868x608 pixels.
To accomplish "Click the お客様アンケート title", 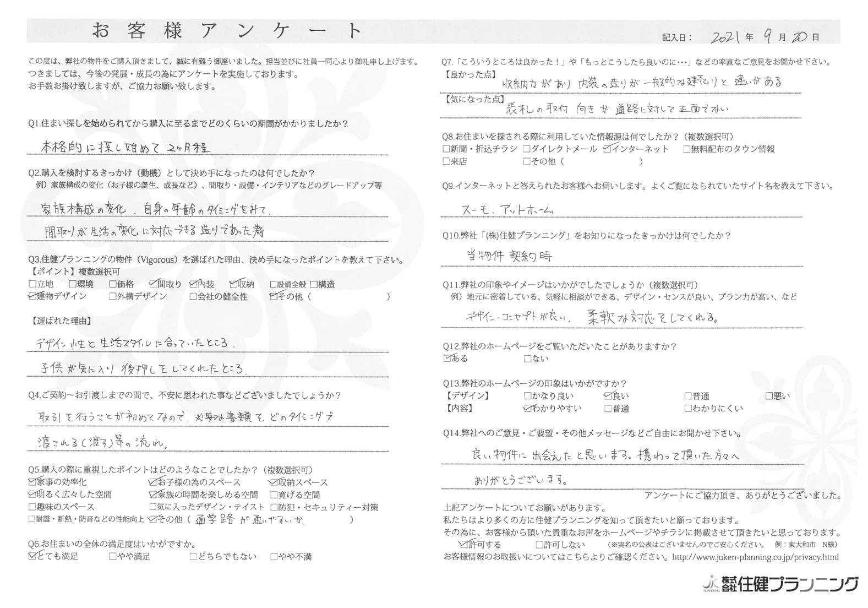I will coord(227,30).
